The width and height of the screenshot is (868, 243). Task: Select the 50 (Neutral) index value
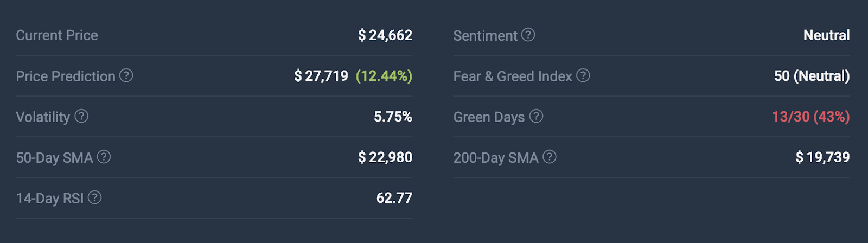click(812, 76)
